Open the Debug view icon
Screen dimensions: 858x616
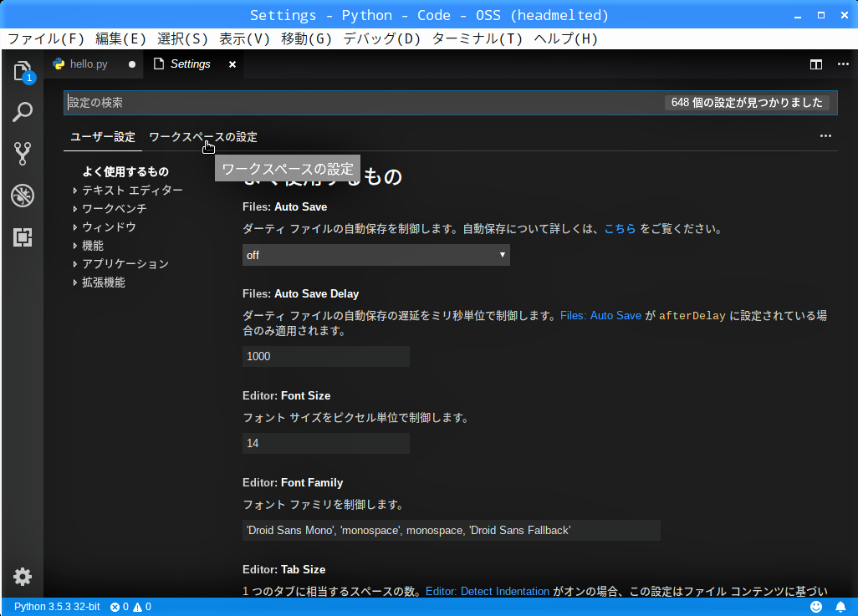coord(23,196)
